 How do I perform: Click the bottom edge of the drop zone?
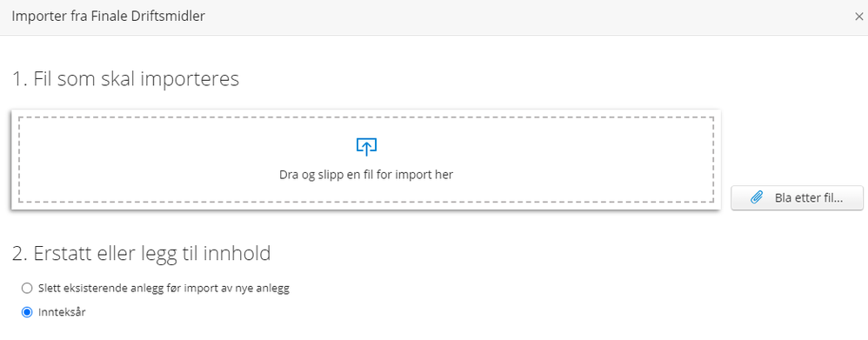[366, 202]
